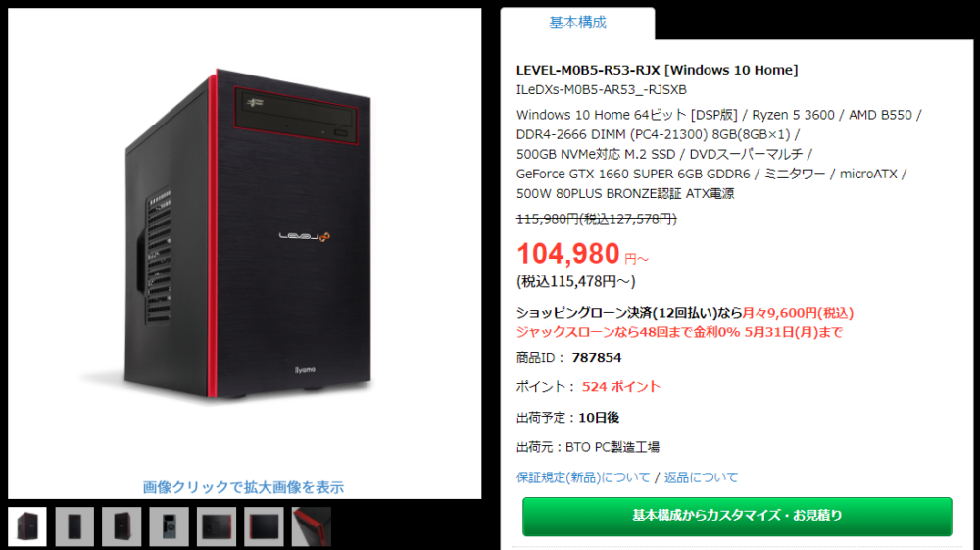View the side panel thumbnail with vents
The image size is (980, 550).
pyautogui.click(x=217, y=526)
